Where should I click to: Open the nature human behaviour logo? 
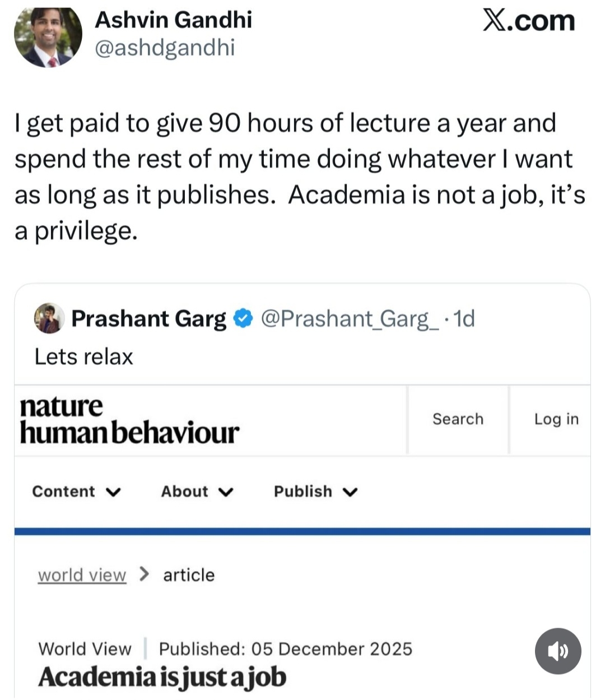[x=129, y=420]
